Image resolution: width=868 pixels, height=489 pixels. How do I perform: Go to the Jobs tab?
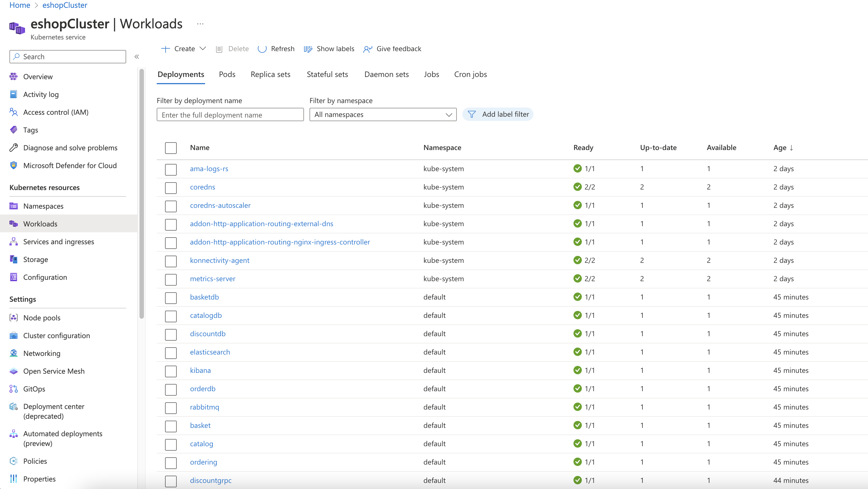[x=431, y=74]
